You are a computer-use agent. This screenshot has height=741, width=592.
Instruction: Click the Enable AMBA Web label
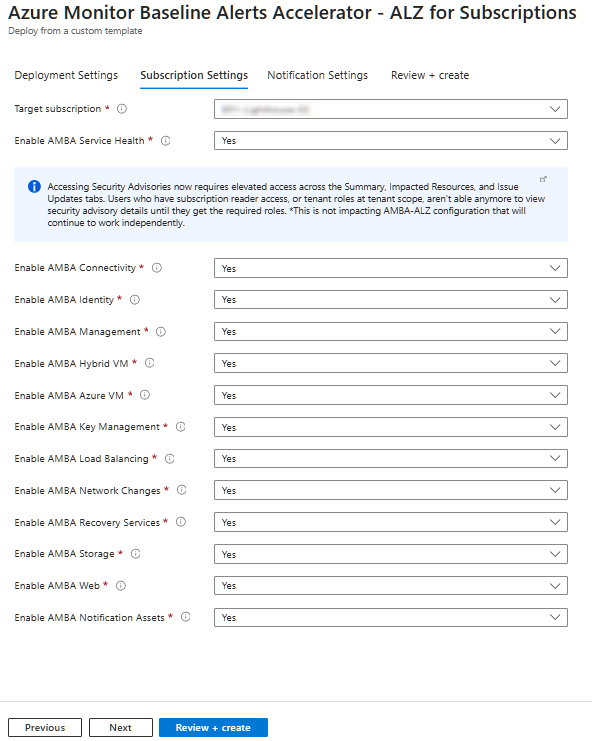pyautogui.click(x=57, y=586)
